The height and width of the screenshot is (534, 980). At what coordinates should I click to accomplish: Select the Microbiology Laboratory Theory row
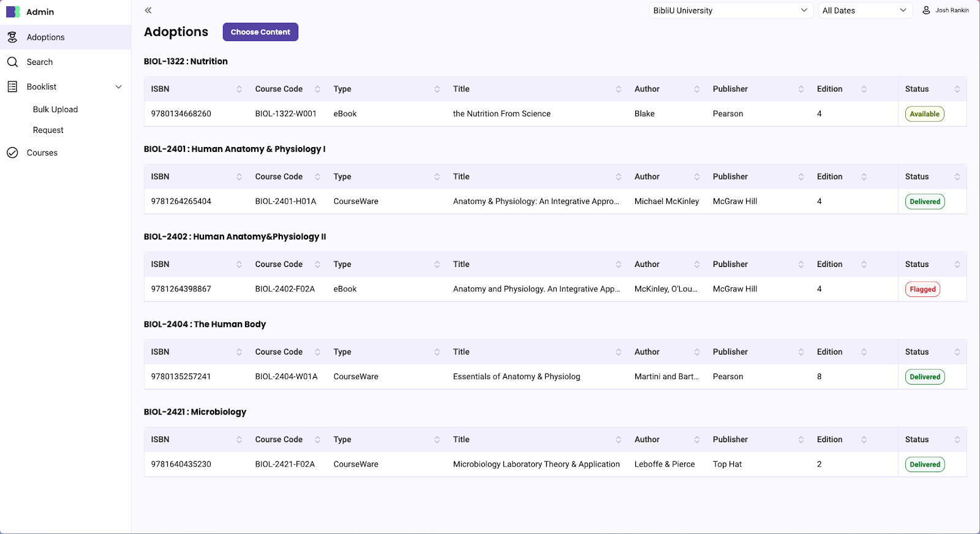536,464
